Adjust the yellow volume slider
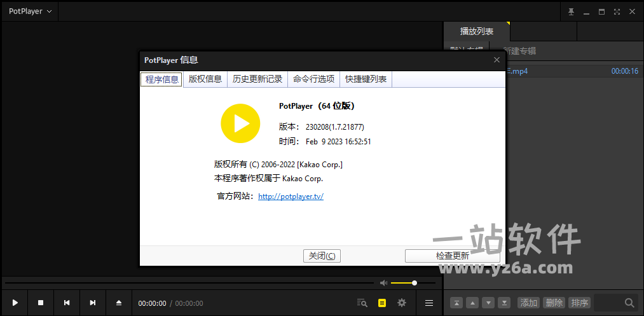This screenshot has width=644, height=316. [413, 283]
